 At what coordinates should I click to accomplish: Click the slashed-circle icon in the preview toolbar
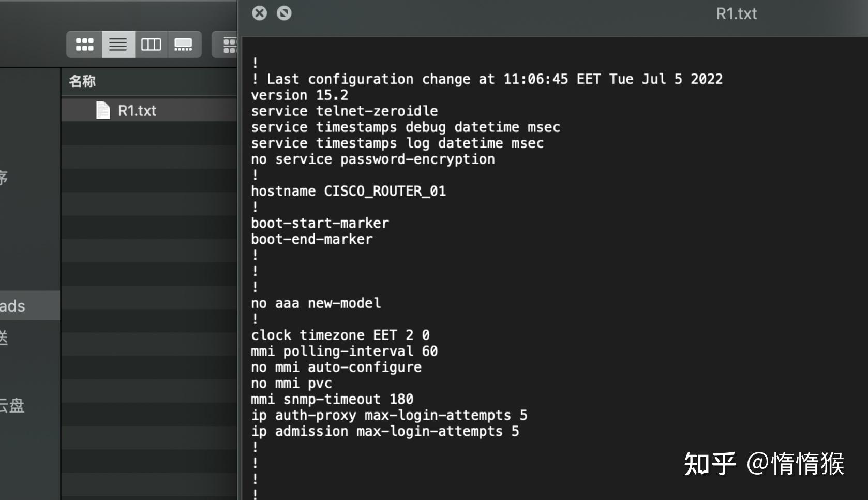283,13
